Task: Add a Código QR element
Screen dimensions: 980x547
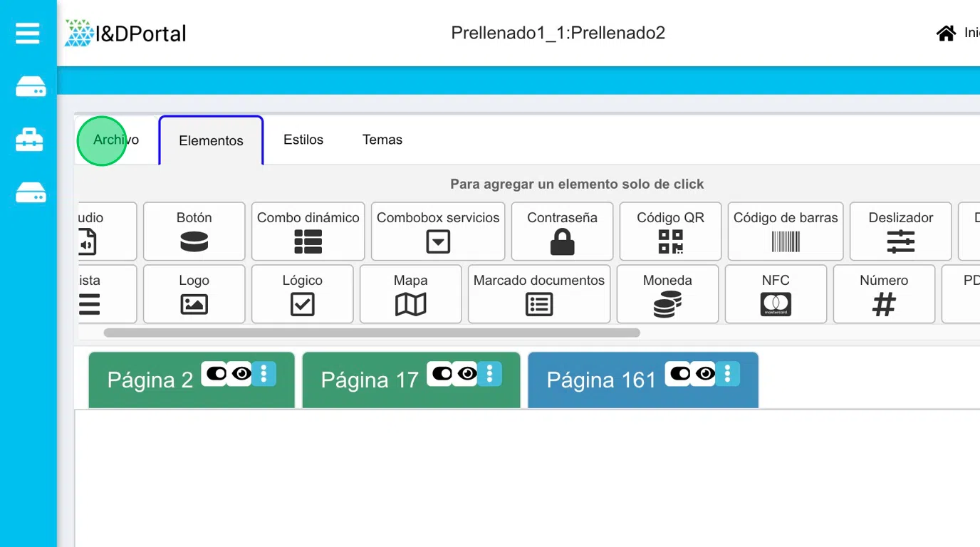Action: click(x=670, y=231)
